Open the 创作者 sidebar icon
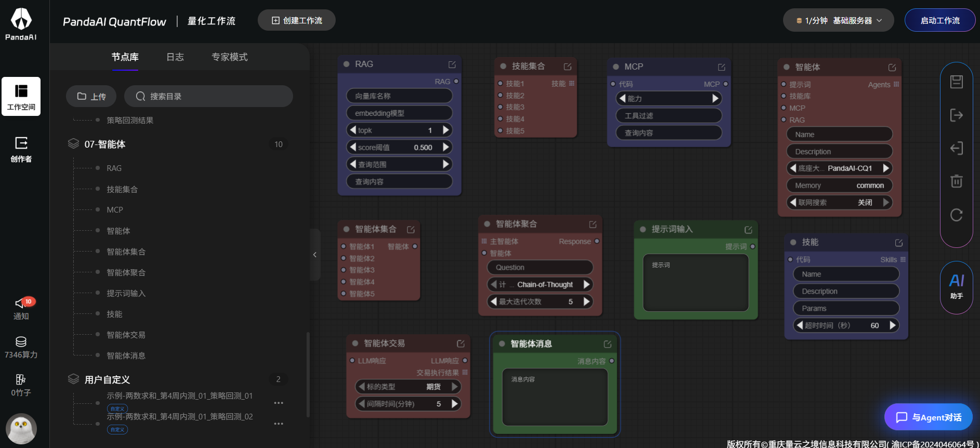Viewport: 980px width, 448px height. point(21,149)
